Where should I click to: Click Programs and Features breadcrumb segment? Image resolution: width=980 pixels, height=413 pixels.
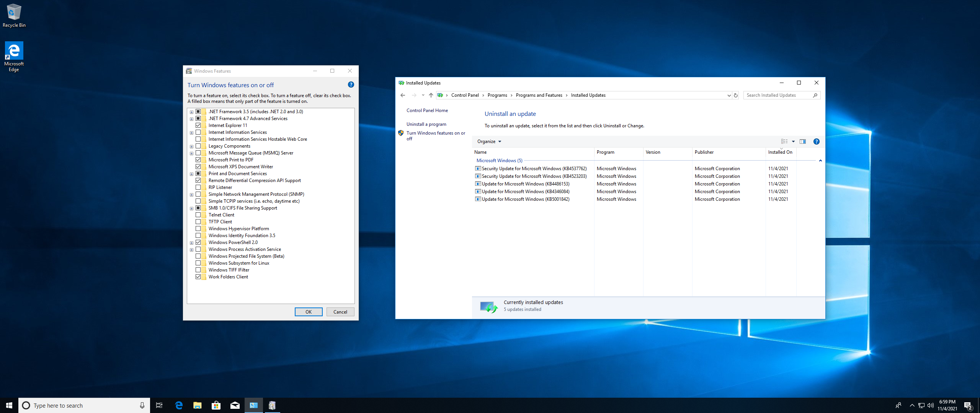(539, 95)
